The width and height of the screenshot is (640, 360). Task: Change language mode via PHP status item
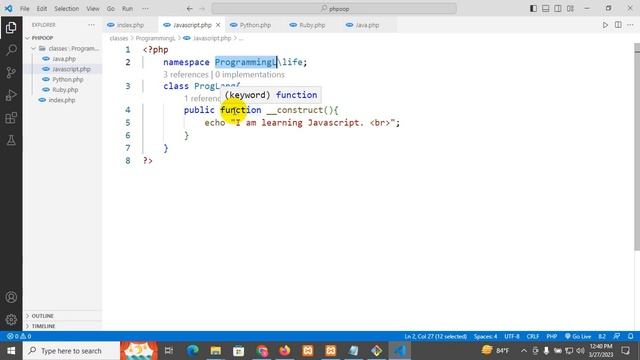click(551, 336)
